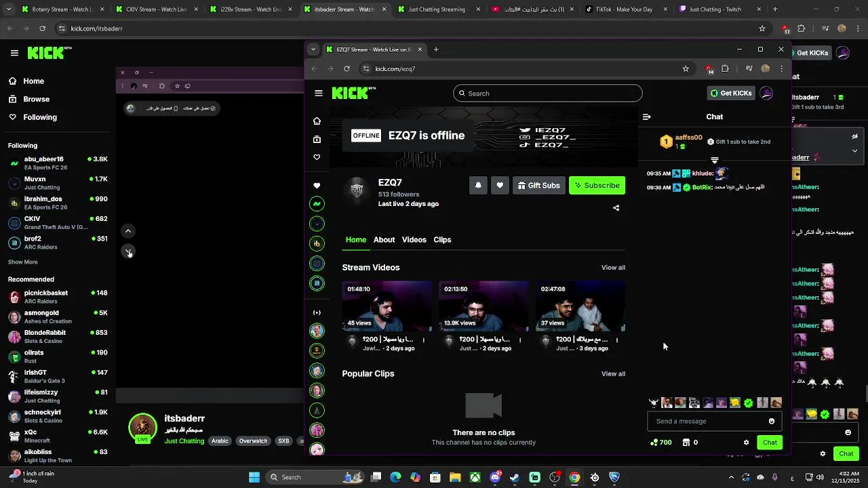This screenshot has width=868, height=488.
Task: Click shop icon next to 0 in chat
Action: pyautogui.click(x=686, y=443)
